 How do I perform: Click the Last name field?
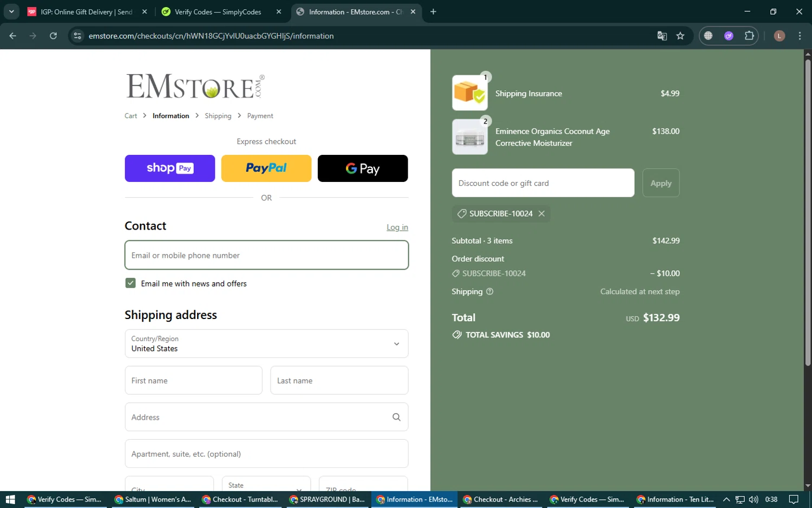pyautogui.click(x=339, y=380)
